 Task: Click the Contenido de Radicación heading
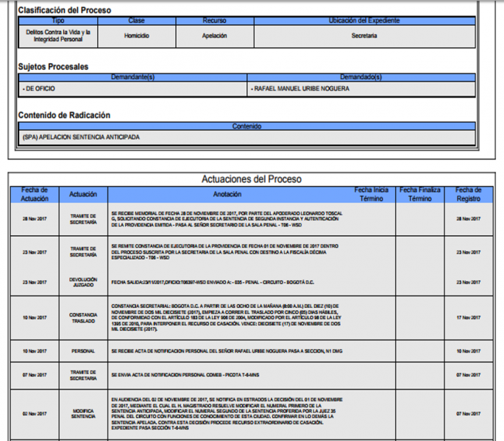pos(64,115)
